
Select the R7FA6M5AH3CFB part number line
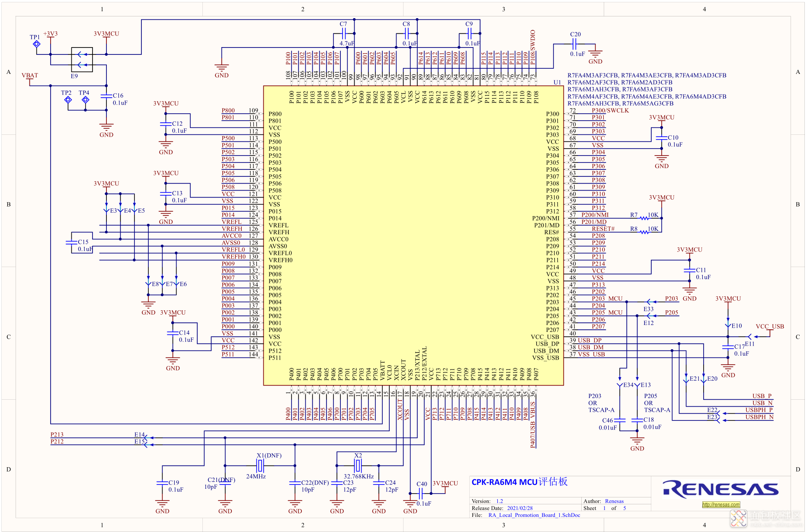point(620,103)
